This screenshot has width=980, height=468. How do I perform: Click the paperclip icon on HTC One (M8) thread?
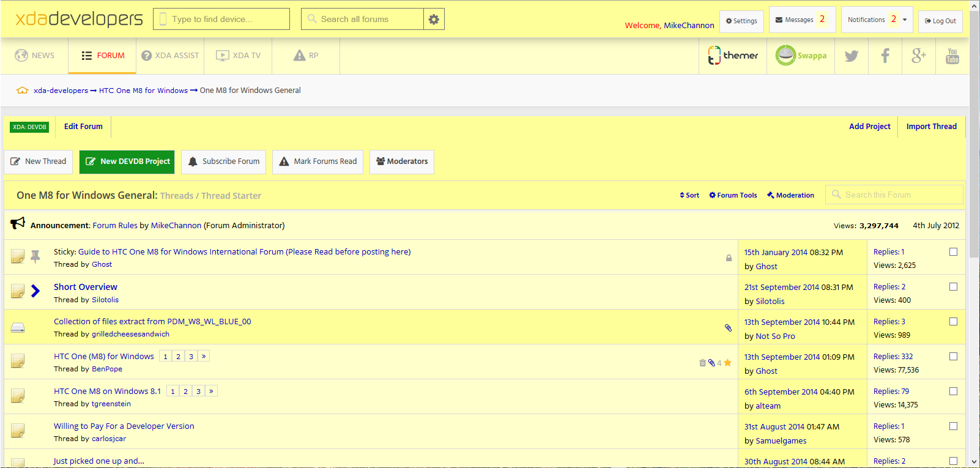[711, 363]
